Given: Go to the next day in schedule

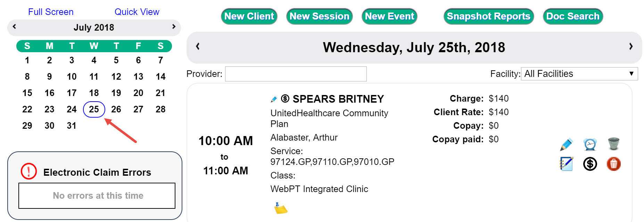Looking at the screenshot, I should pos(631,46).
